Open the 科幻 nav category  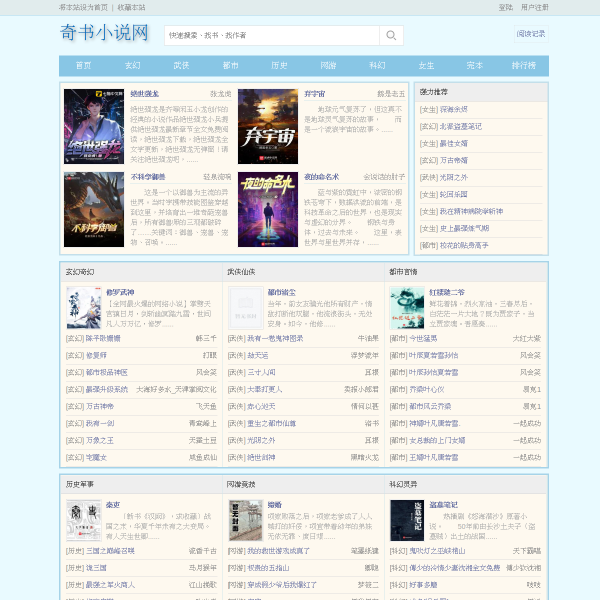click(x=377, y=65)
